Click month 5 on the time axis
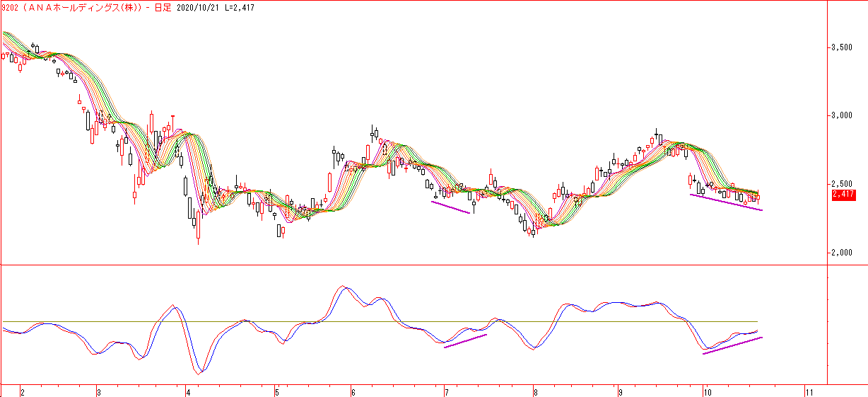The image size is (868, 397). point(277,391)
